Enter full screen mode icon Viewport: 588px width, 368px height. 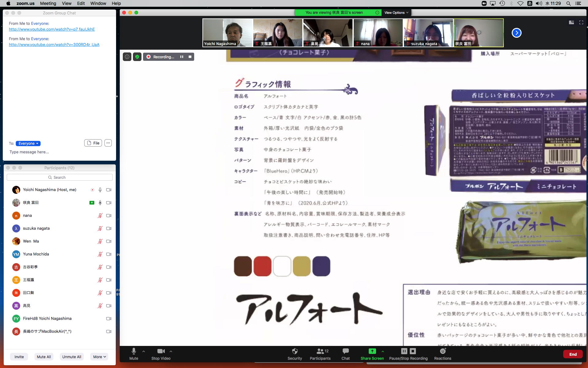pos(581,22)
